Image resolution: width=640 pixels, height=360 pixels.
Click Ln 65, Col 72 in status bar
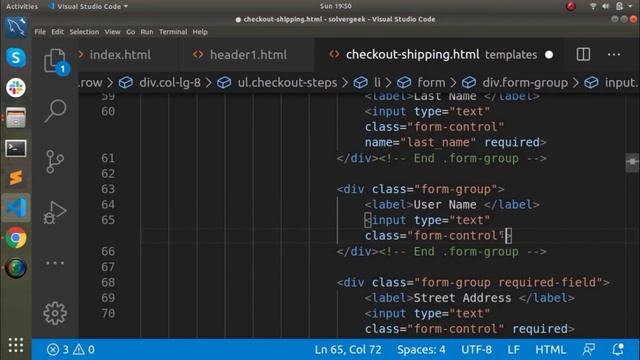[x=348, y=349]
